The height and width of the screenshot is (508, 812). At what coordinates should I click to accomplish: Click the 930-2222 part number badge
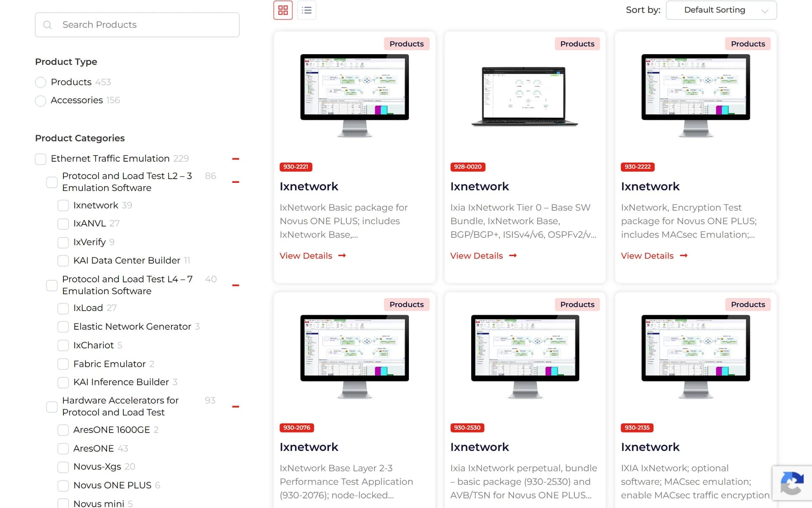click(638, 167)
